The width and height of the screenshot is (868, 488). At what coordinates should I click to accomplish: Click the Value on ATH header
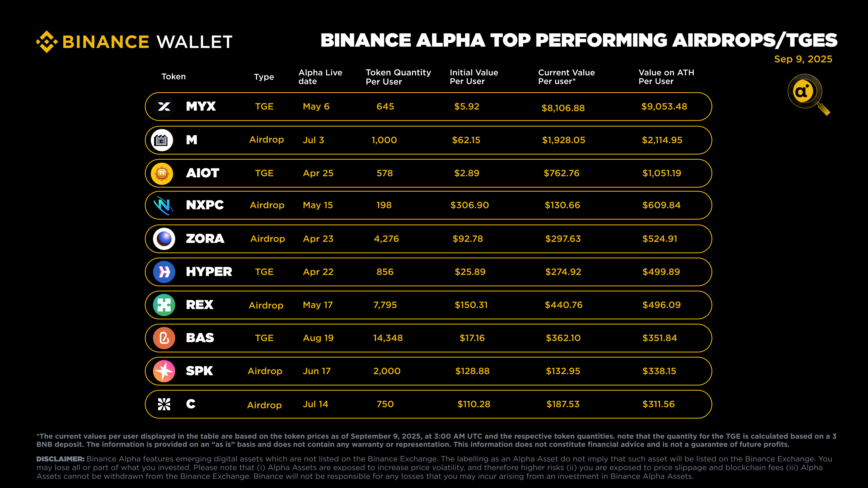tap(666, 77)
